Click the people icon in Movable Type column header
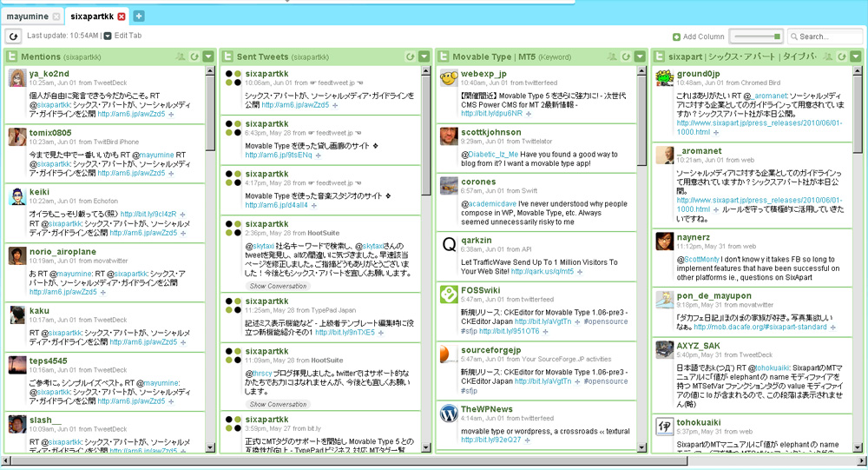This screenshot has height=470, width=868. (612, 56)
